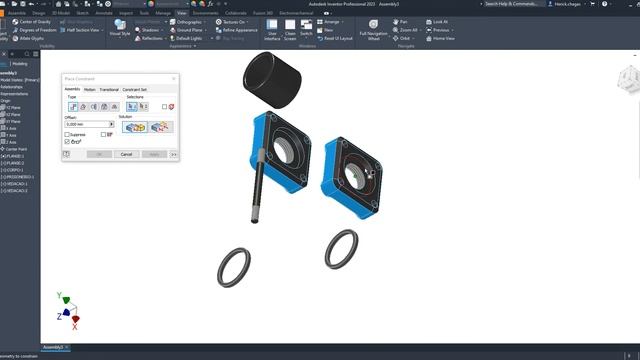Click Look At tool
640x360 pixels.
point(437,22)
